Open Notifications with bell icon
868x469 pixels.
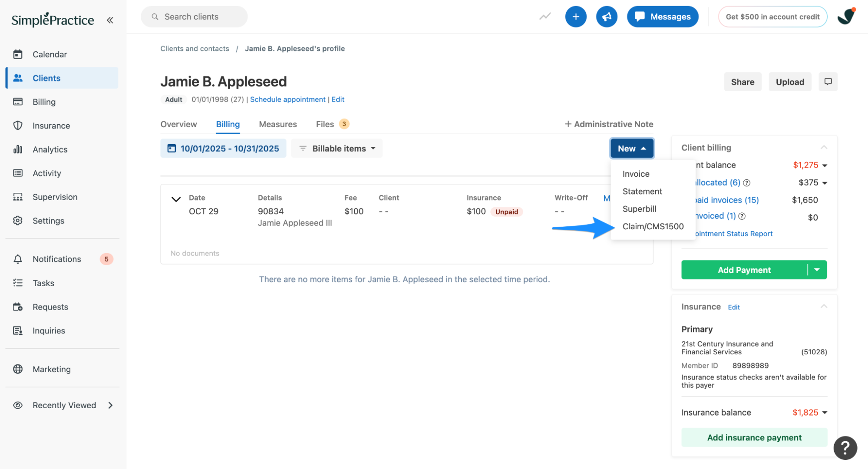pyautogui.click(x=56, y=259)
